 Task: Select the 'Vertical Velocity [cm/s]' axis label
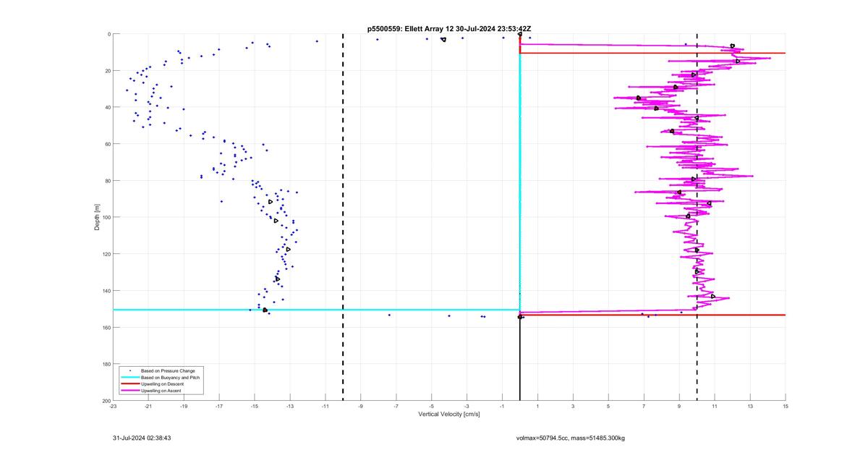pyautogui.click(x=449, y=414)
